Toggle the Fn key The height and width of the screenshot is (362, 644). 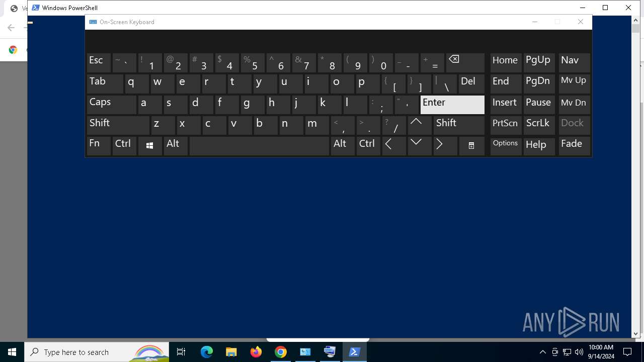coord(99,146)
